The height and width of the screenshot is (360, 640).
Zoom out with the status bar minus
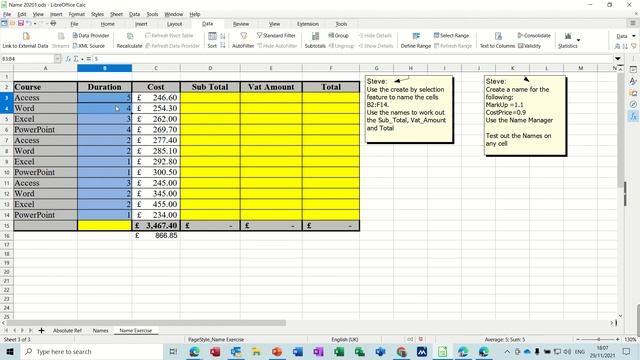[x=578, y=339]
